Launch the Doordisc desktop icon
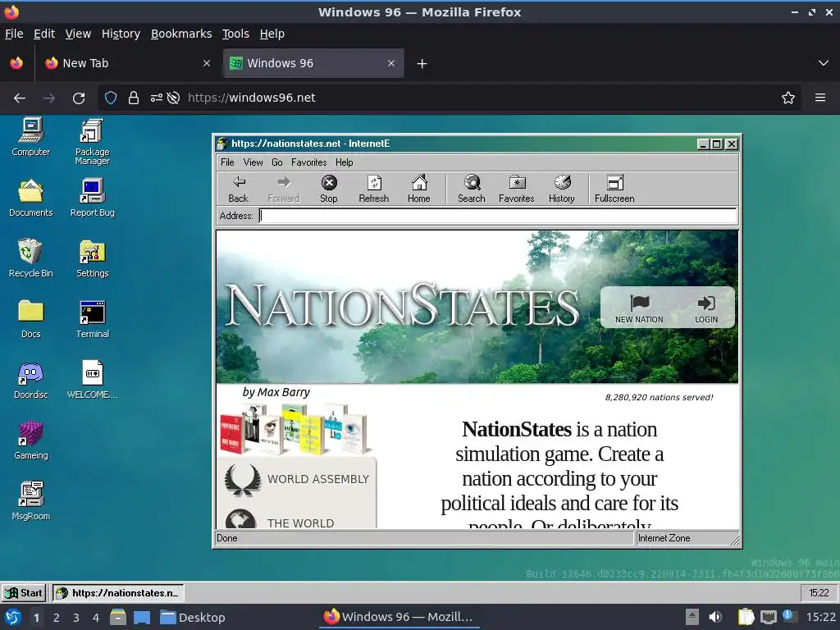Image resolution: width=840 pixels, height=630 pixels. [31, 380]
